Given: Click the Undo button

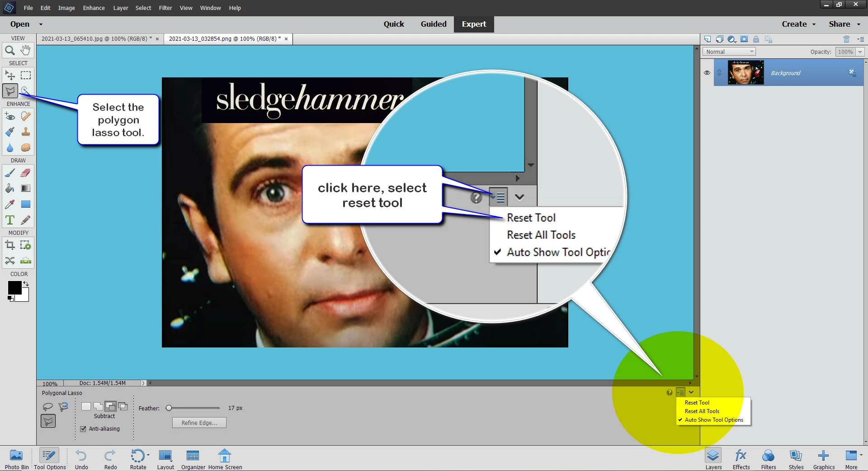Looking at the screenshot, I should 81,459.
